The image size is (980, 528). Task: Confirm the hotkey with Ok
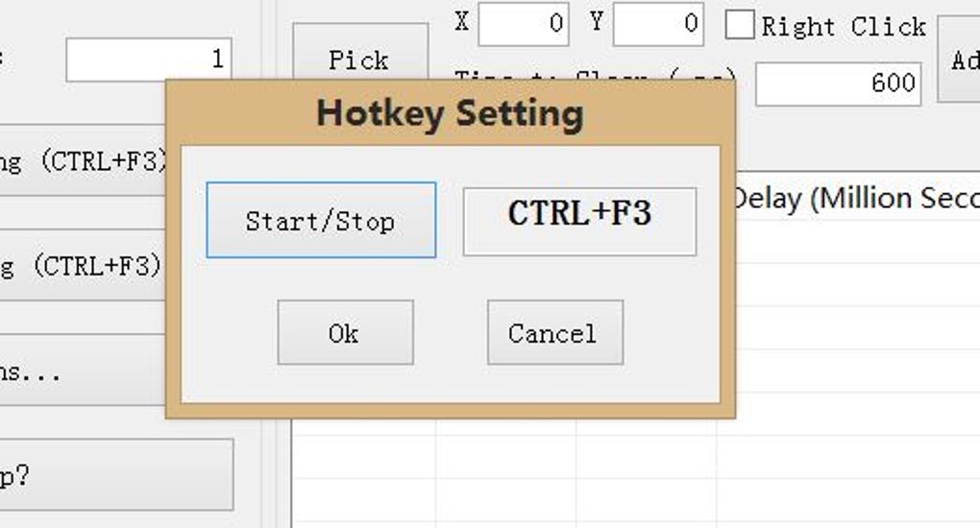pos(345,332)
